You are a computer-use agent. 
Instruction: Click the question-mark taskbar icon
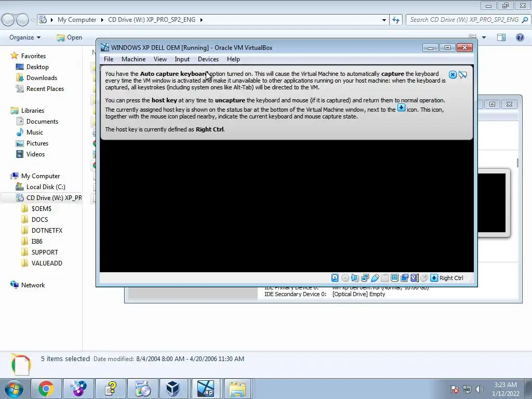click(111, 389)
